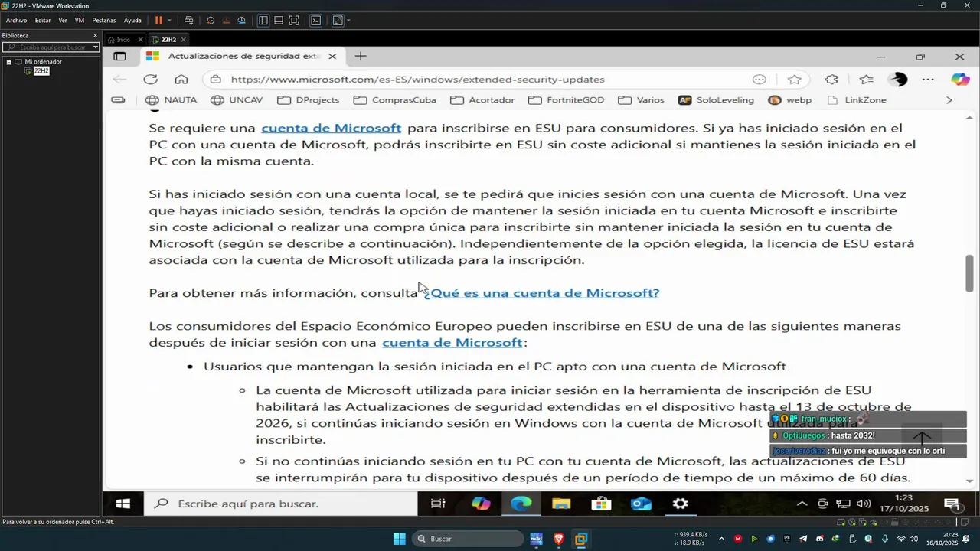This screenshot has width=980, height=551.
Task: Revert VM to previous snapshot
Action: pos(226,21)
